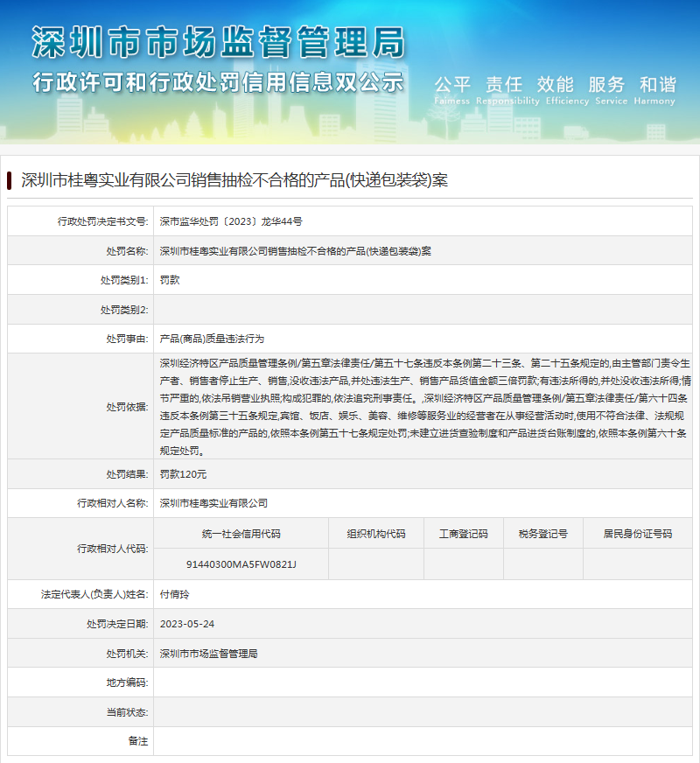Select the penalty result "罚款120元"
The height and width of the screenshot is (763, 700).
[183, 474]
